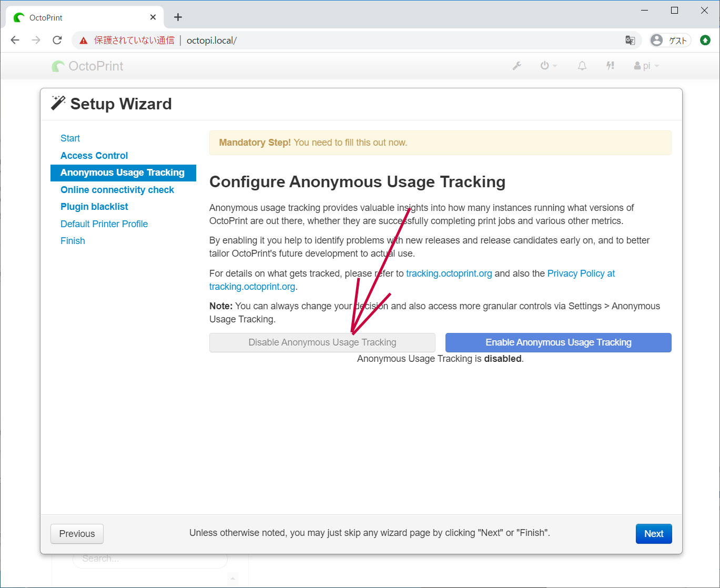
Task: Click the 'Mandatory Step!' notice text
Action: (x=255, y=143)
